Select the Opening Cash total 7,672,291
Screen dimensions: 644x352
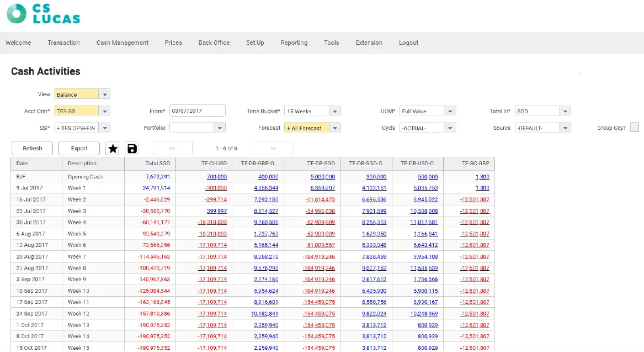158,177
